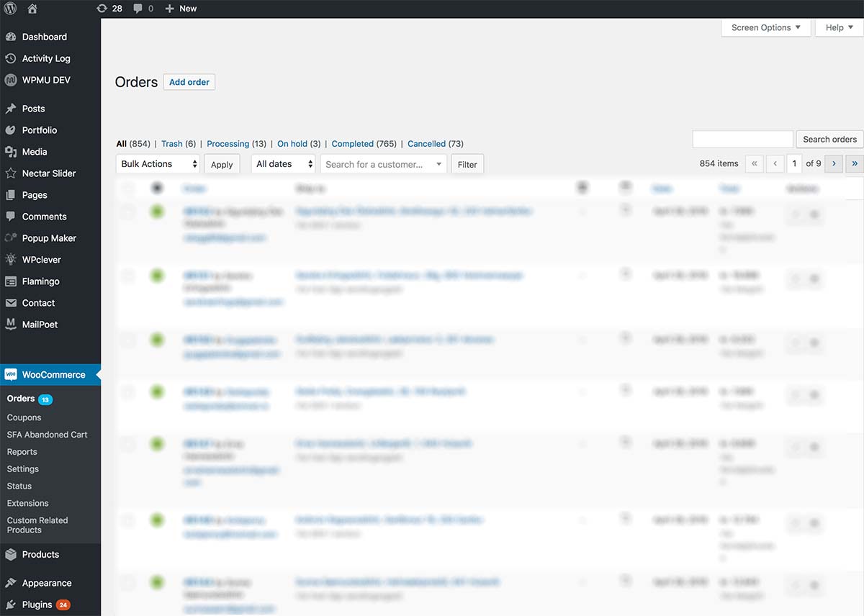Open the Bulk Actions dropdown
This screenshot has width=864, height=616.
click(x=158, y=164)
